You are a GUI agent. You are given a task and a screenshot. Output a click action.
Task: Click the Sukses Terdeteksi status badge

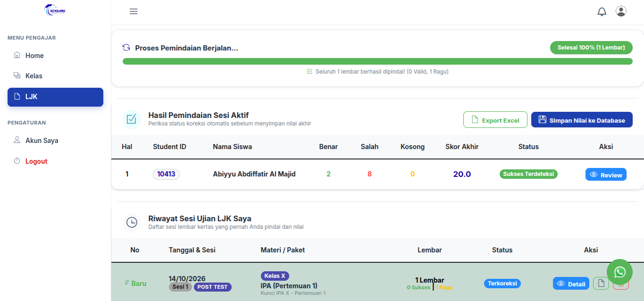pyautogui.click(x=528, y=174)
